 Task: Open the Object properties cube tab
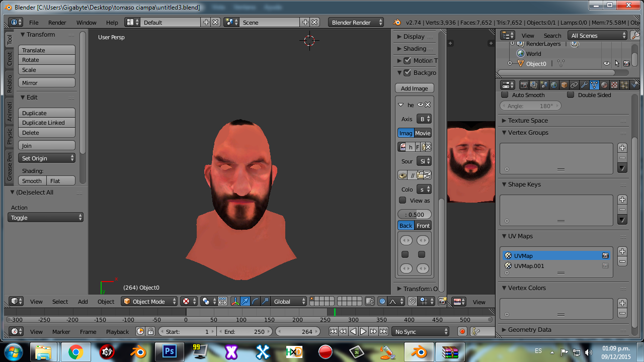[564, 85]
